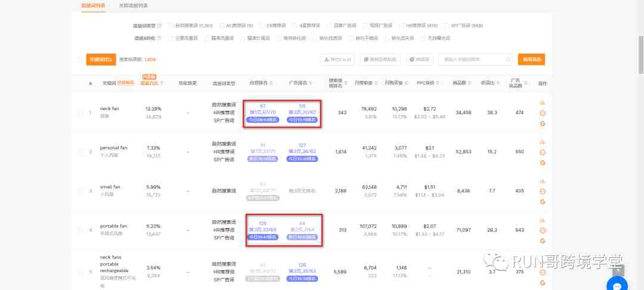This screenshot has width=644, height=290.
Task: Tick the checkbox for the neck fan row
Action: (80, 113)
